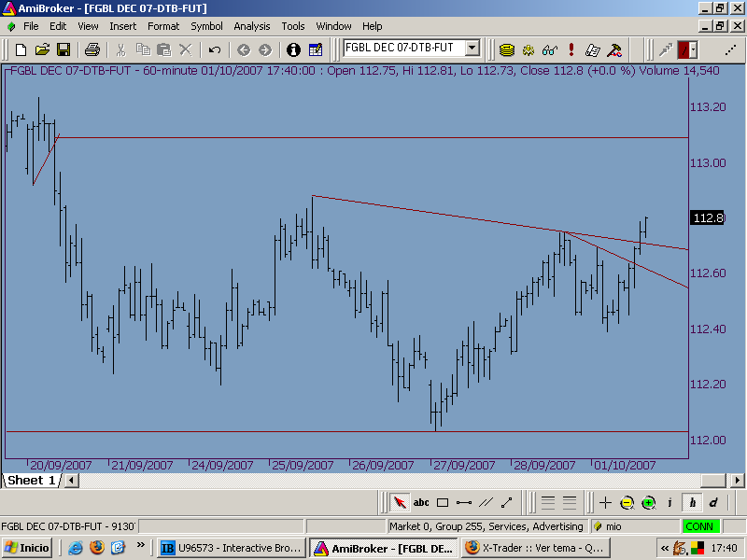Select the arrow pointer drawing tool

[x=400, y=502]
